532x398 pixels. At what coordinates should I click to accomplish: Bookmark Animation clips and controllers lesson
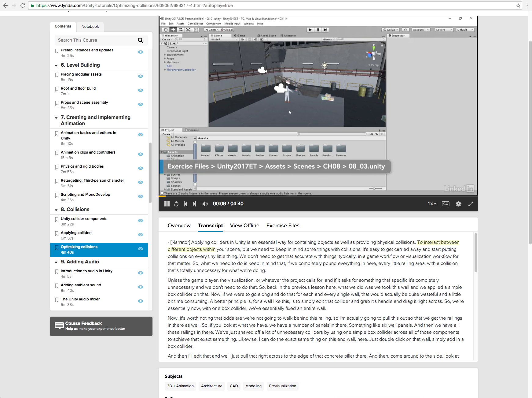point(57,153)
